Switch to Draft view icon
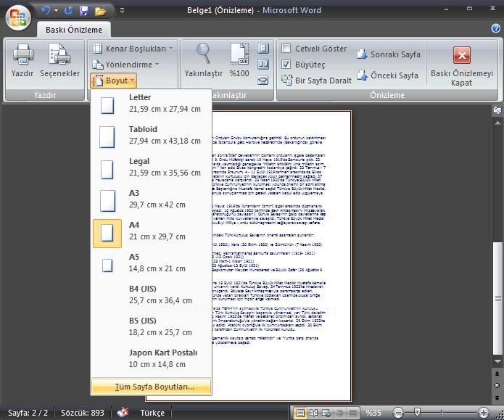 (x=353, y=413)
